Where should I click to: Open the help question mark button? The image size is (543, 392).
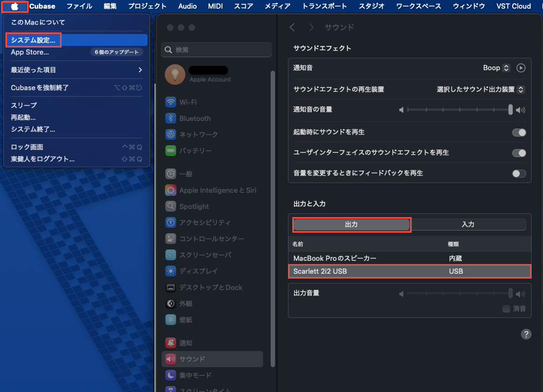(x=526, y=334)
